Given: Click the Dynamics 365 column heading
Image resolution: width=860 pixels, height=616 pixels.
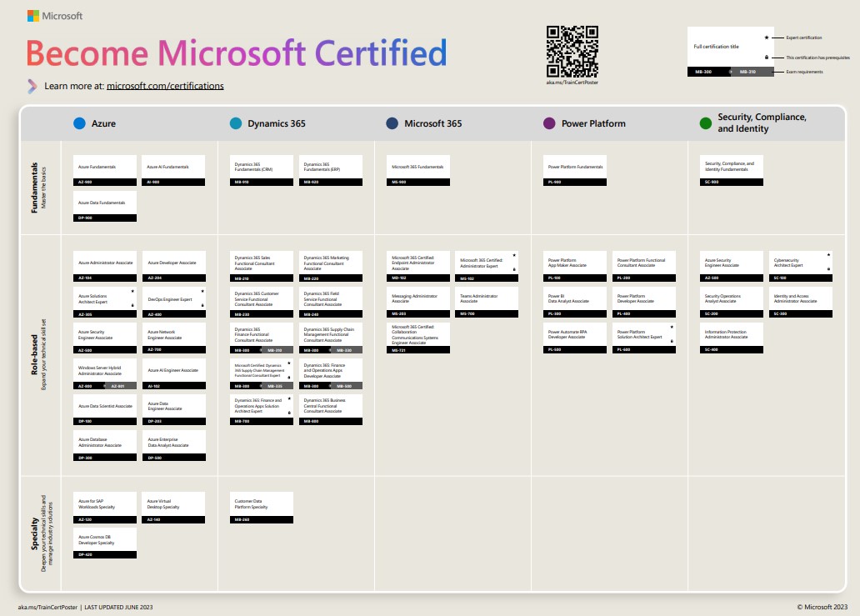Looking at the screenshot, I should (277, 123).
